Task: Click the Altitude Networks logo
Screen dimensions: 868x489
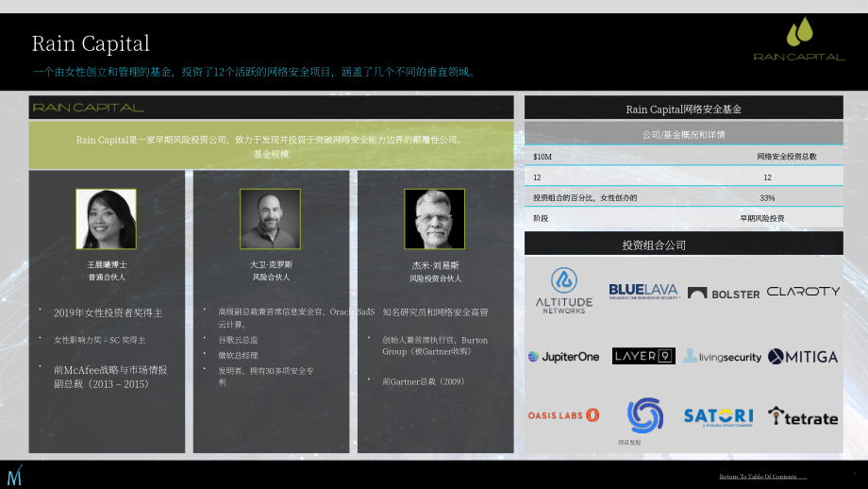Action: [x=563, y=291]
